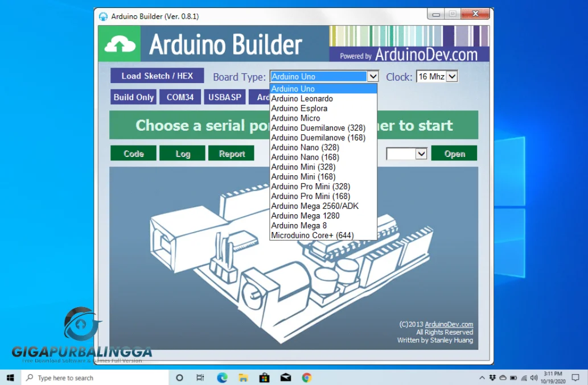Choose Arduino Nano (168)

tap(323, 157)
